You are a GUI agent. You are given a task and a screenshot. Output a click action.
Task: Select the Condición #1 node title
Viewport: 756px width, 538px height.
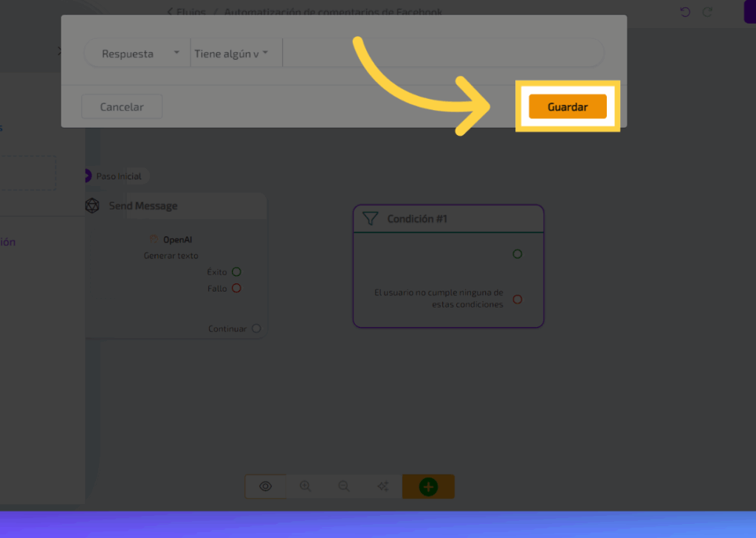[417, 218]
